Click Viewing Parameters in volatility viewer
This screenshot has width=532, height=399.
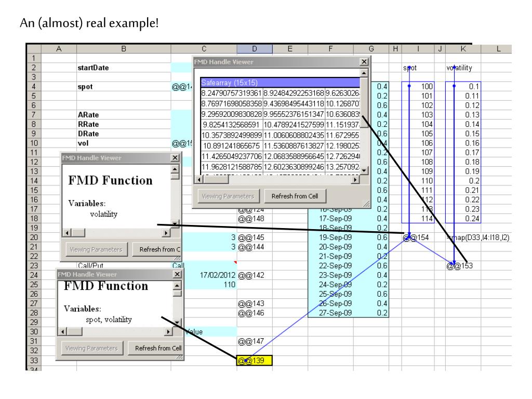point(96,249)
